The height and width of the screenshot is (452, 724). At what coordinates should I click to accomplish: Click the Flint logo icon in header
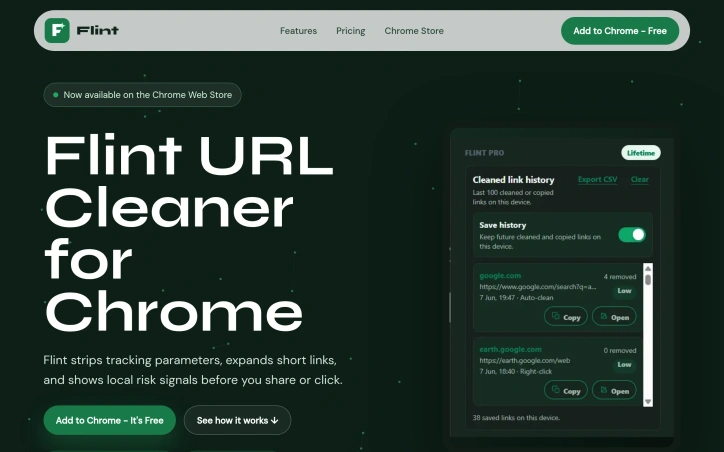57,30
